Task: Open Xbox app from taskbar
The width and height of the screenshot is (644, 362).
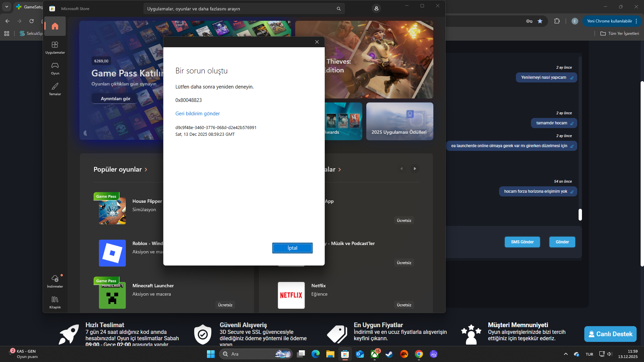Action: point(375,354)
